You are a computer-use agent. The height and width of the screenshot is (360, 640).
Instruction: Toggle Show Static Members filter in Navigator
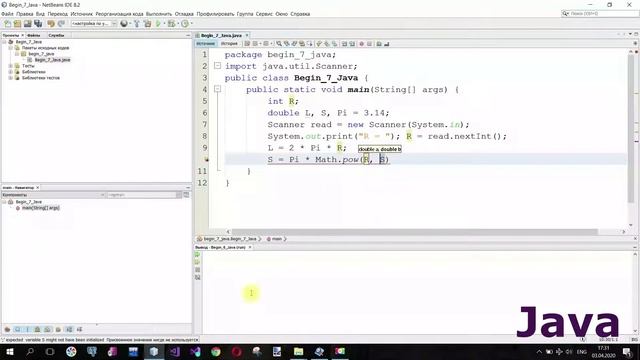tap(28, 329)
